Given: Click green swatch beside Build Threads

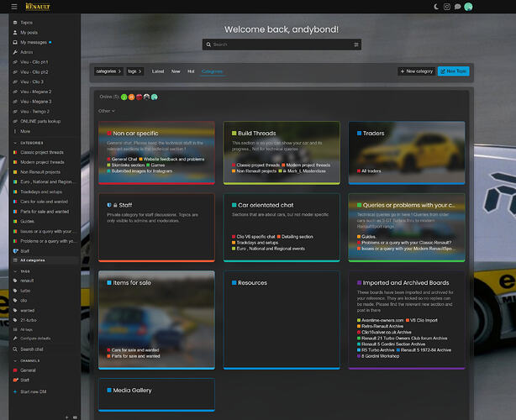Looking at the screenshot, I should (234, 134).
